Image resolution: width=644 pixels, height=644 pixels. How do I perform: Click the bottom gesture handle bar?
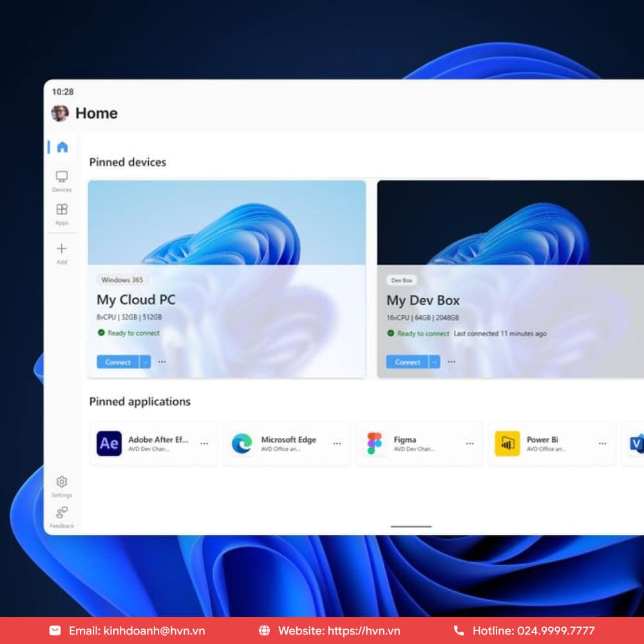click(411, 526)
